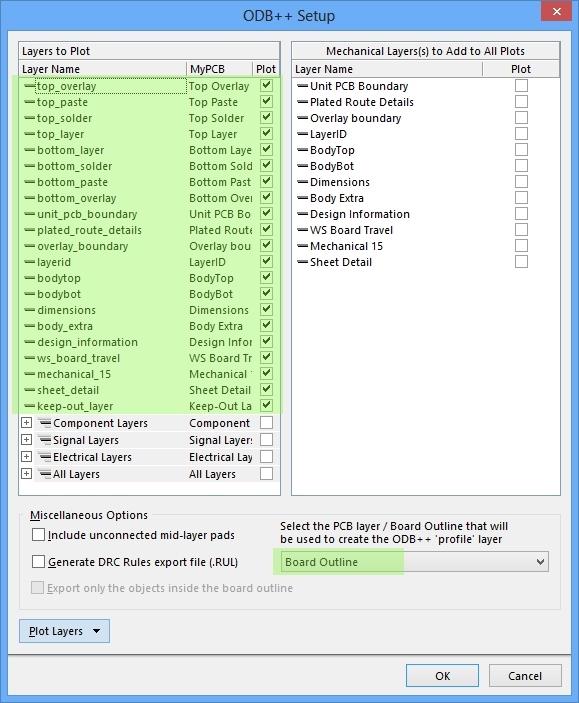The height and width of the screenshot is (703, 579).
Task: Expand the Signal Layers group
Action: pos(26,440)
